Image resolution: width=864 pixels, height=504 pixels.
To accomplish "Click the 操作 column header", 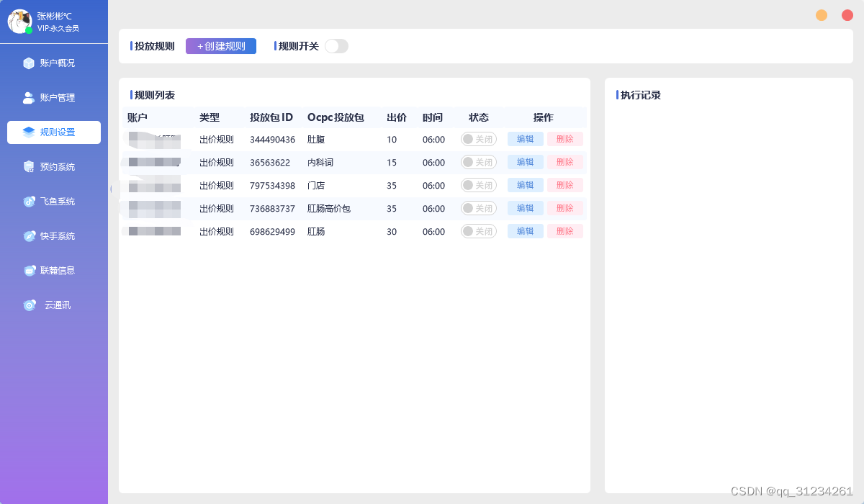I will point(544,117).
